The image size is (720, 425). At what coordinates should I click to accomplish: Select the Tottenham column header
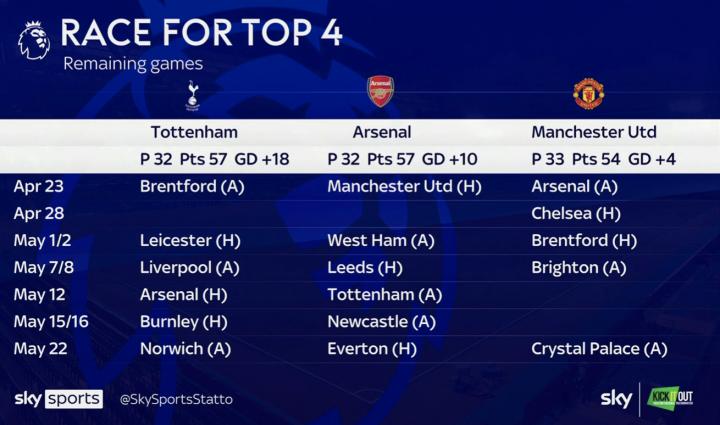[x=194, y=132]
